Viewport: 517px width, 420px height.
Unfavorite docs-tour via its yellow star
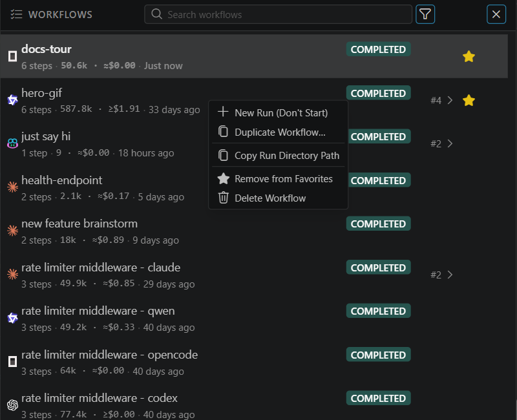[469, 56]
